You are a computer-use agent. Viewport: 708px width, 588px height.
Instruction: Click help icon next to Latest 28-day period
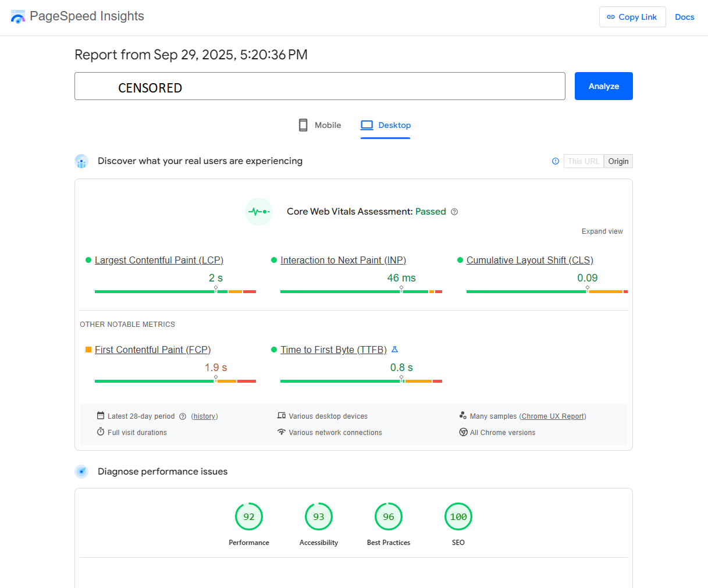[183, 416]
